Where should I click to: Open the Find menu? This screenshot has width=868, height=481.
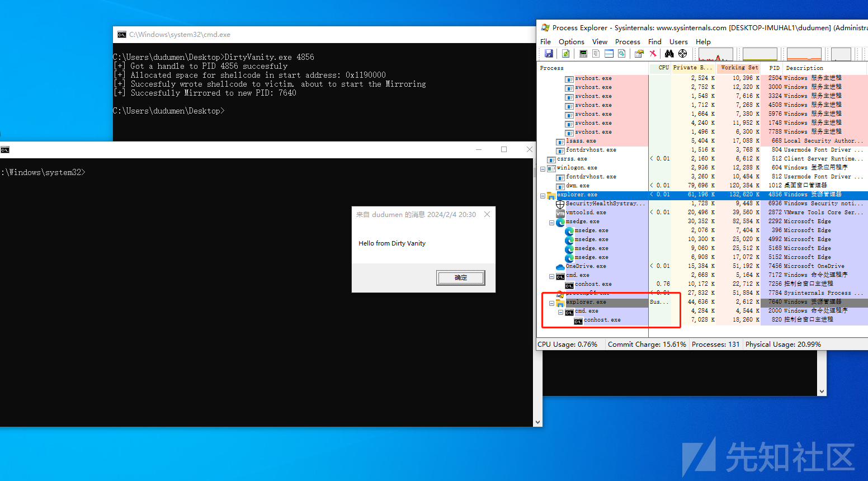tap(654, 41)
